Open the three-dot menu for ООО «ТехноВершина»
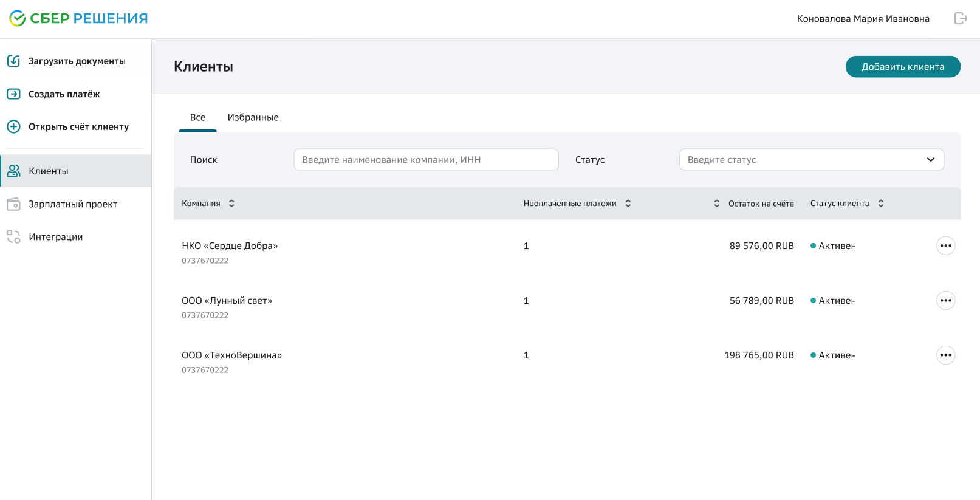Viewport: 980px width, 500px height. 945,355
